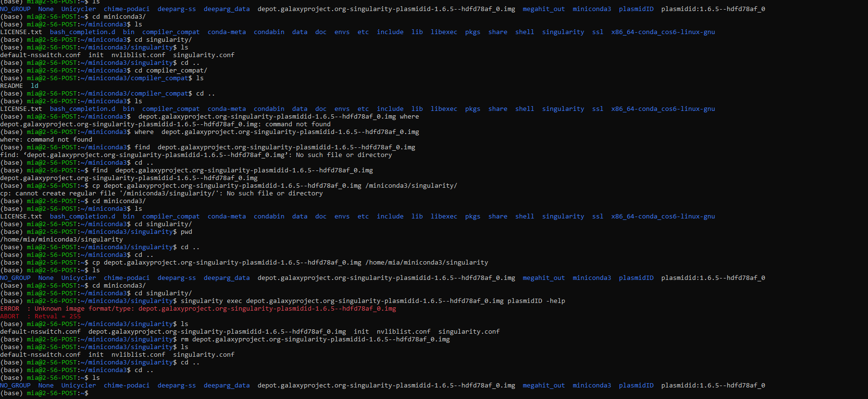Image resolution: width=868 pixels, height=399 pixels.
Task: Click 'cd ..' typed at the compiler_compat prompt
Action: (x=206, y=94)
